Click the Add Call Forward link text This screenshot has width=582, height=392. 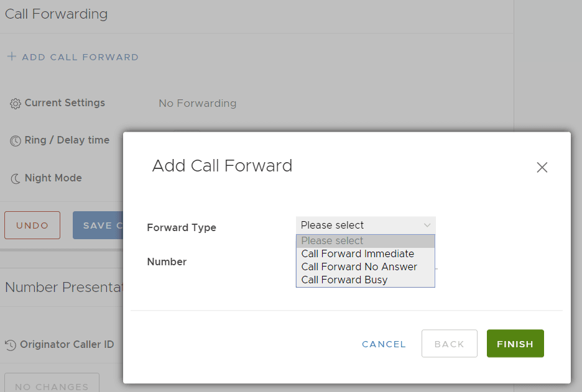(x=80, y=57)
